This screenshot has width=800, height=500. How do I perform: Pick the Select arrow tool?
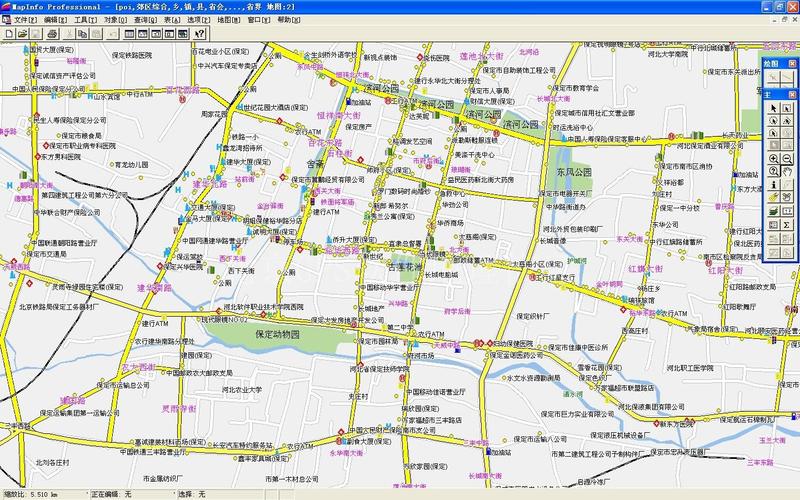(773, 108)
